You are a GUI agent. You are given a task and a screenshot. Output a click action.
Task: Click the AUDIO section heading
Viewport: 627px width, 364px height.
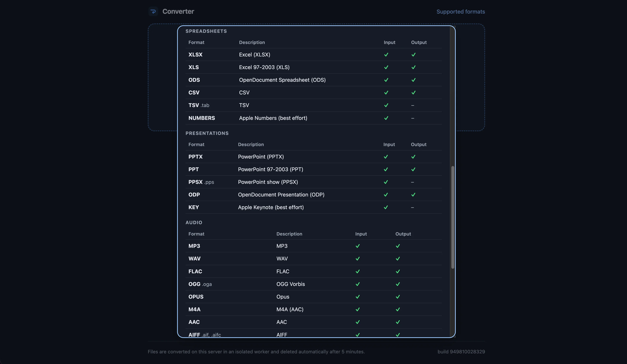[194, 223]
